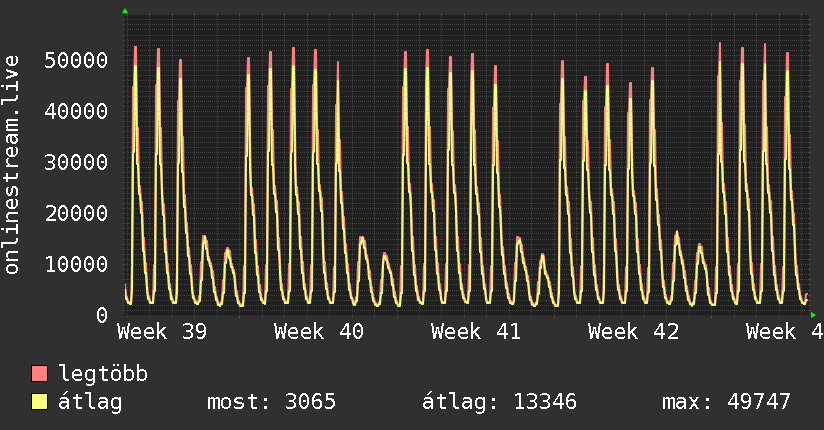Click the legtöbb legend label
Viewport: 824px width, 430px height.
(x=103, y=374)
